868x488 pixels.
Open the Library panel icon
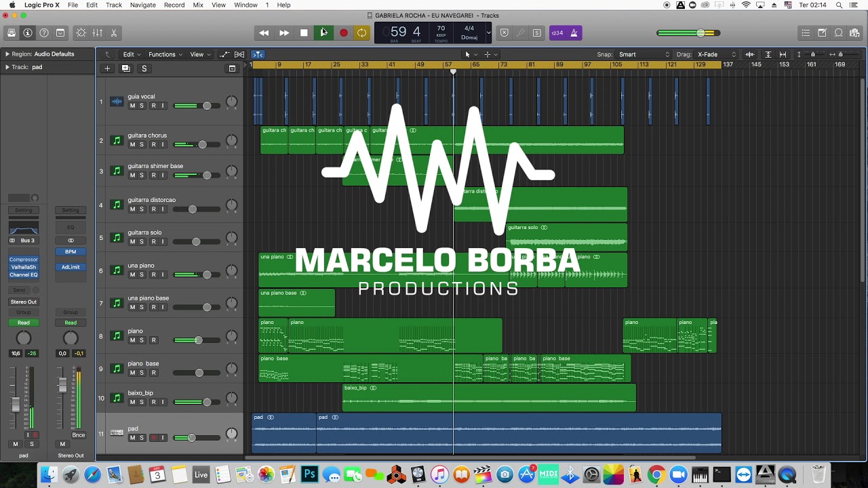pos(12,33)
